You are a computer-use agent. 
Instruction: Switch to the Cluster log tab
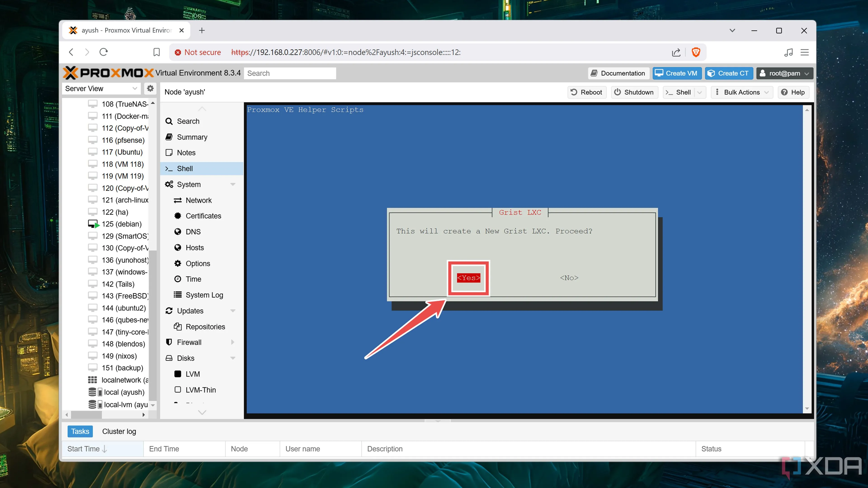pos(119,432)
